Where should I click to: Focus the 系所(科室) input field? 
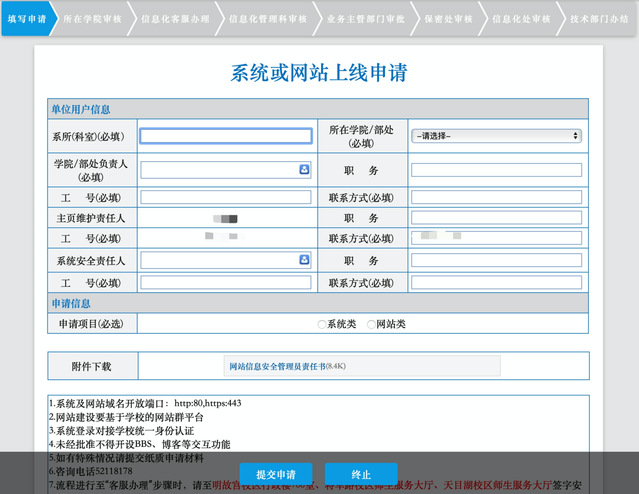225,136
